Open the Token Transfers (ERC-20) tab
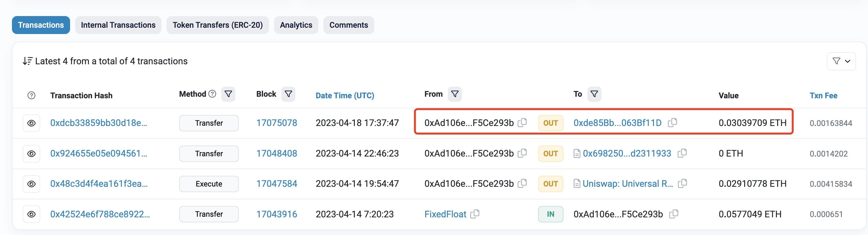 pyautogui.click(x=218, y=25)
